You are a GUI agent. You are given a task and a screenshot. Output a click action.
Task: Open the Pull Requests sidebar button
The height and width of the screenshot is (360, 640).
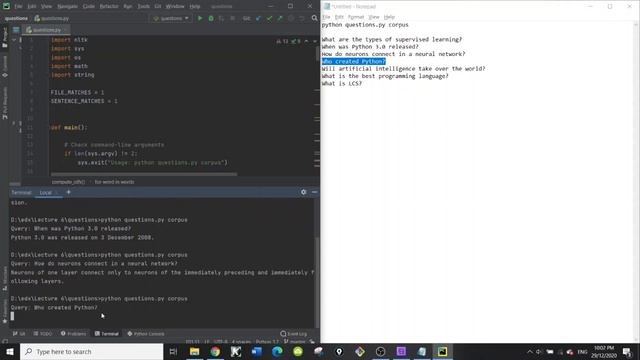point(5,103)
